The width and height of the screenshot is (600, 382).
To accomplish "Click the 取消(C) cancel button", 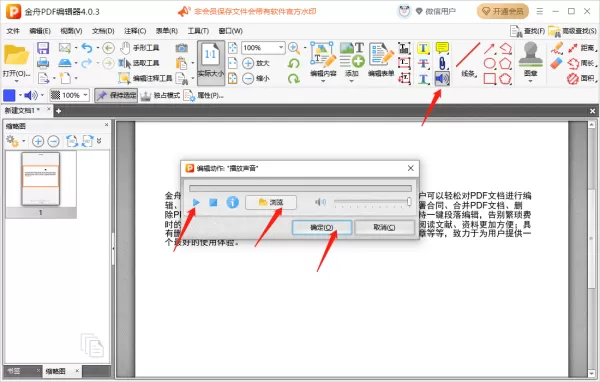I will (x=384, y=227).
